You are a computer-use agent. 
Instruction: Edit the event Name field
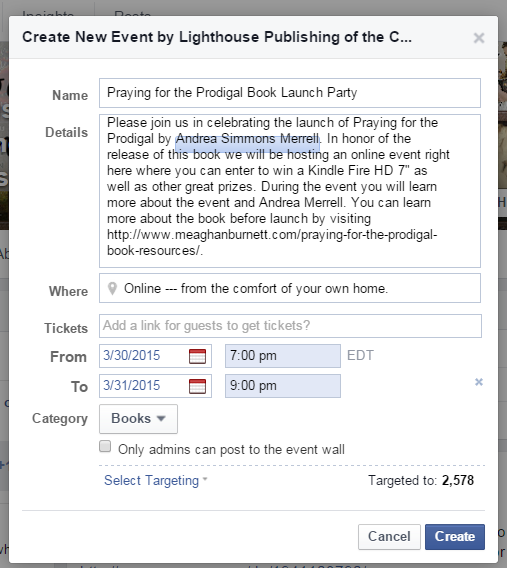pos(290,93)
